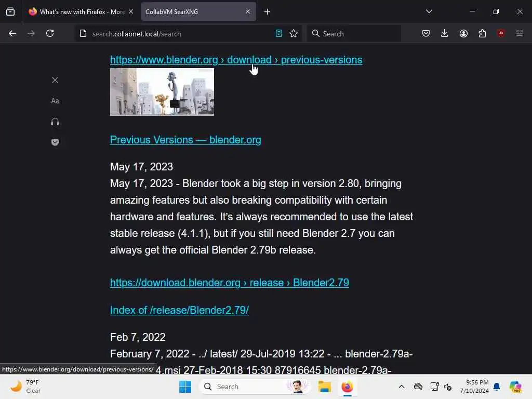
Task: Open the Copilot preview icon
Action: coord(515,387)
